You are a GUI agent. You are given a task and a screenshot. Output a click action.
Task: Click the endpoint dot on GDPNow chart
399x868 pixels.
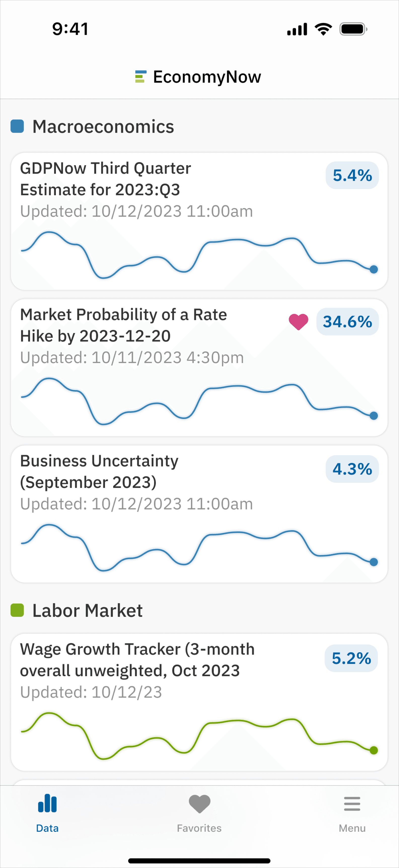373,269
